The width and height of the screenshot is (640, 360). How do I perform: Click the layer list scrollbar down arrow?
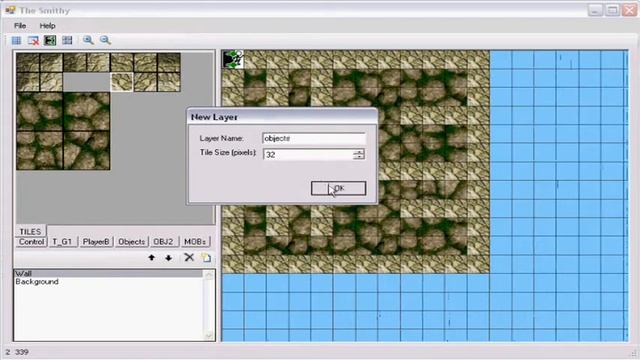point(209,336)
